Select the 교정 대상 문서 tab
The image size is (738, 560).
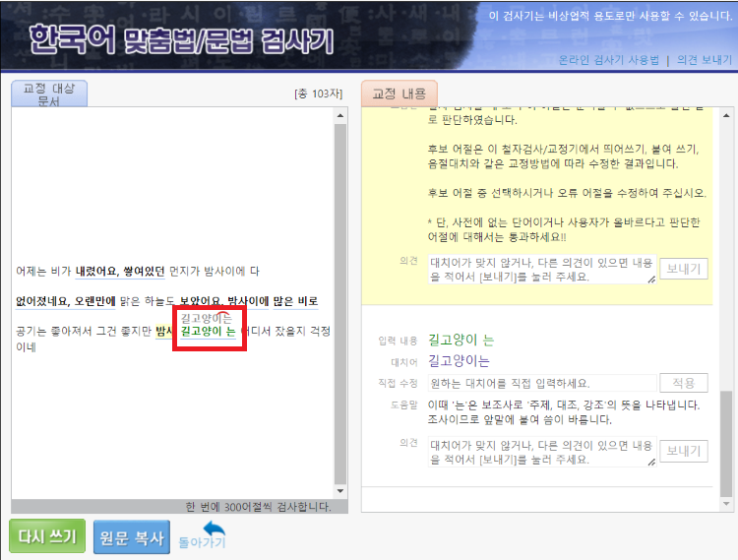click(x=49, y=93)
